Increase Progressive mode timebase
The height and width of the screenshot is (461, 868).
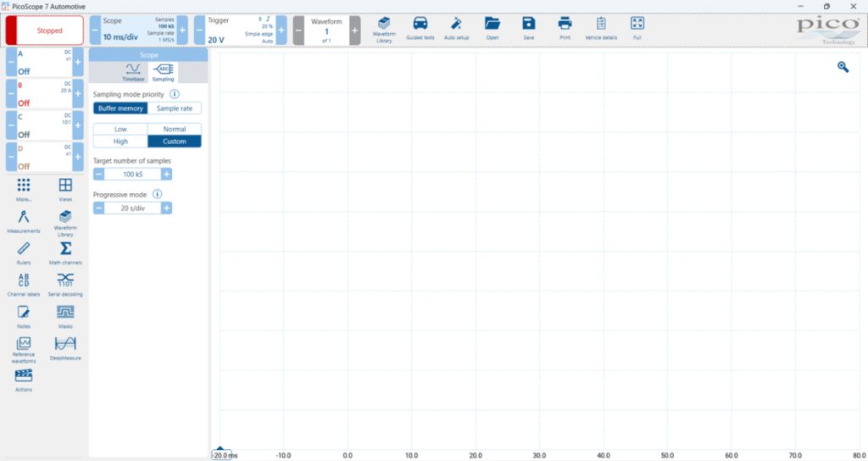point(166,208)
